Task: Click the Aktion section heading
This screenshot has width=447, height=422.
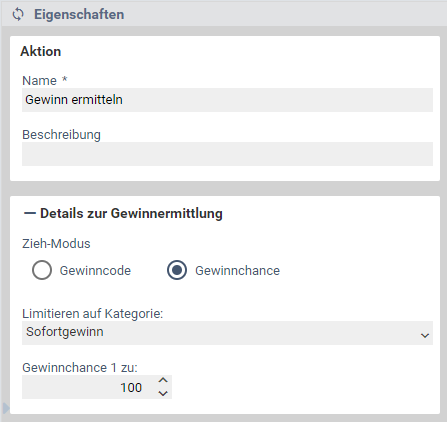Action: [41, 52]
